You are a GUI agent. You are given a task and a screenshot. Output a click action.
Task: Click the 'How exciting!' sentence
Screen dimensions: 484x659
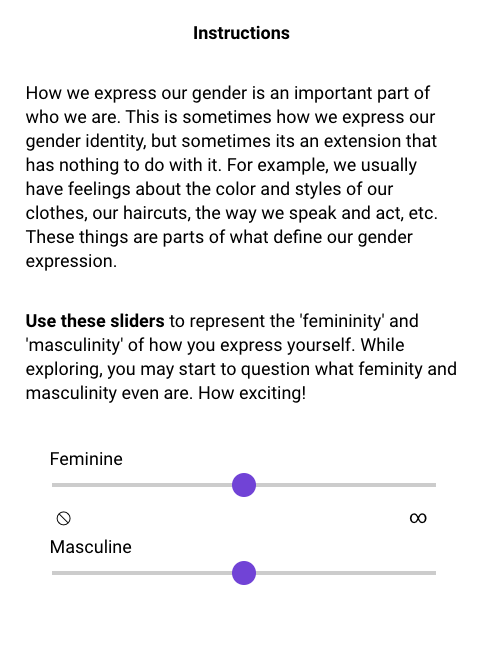tap(252, 393)
